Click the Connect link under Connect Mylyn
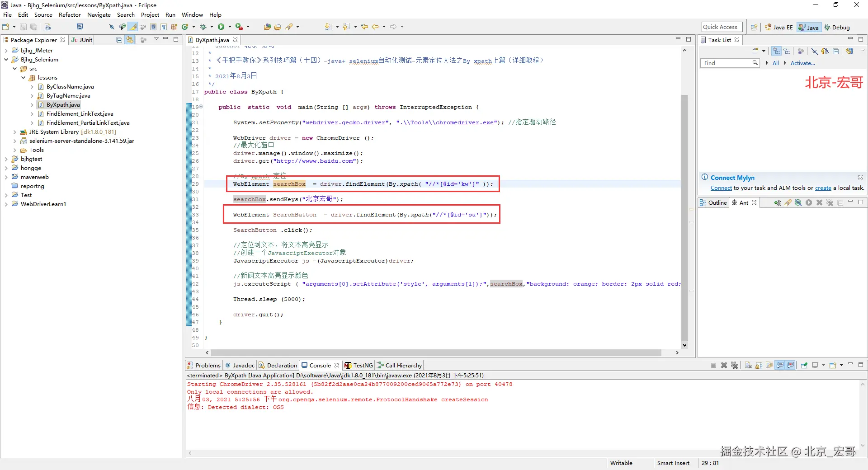The width and height of the screenshot is (868, 470). click(x=721, y=188)
